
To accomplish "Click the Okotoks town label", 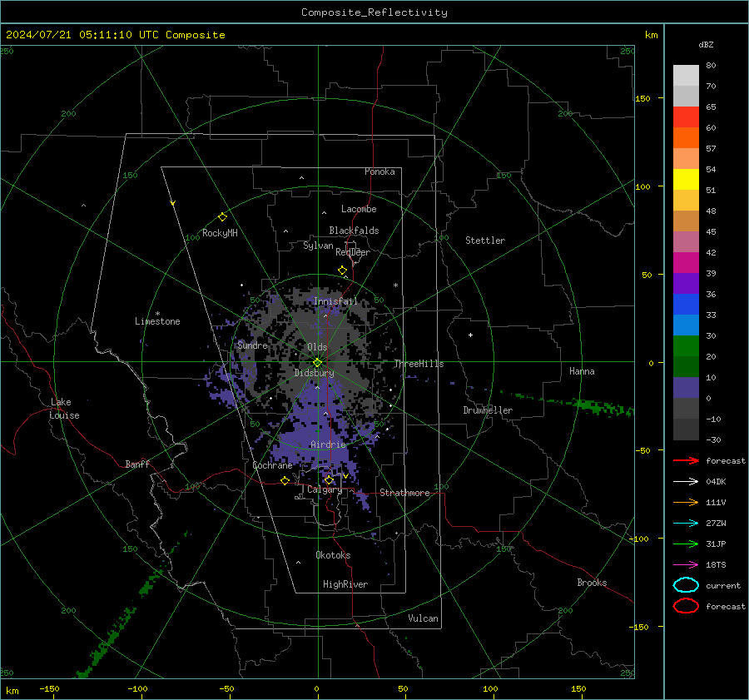I will click(333, 555).
